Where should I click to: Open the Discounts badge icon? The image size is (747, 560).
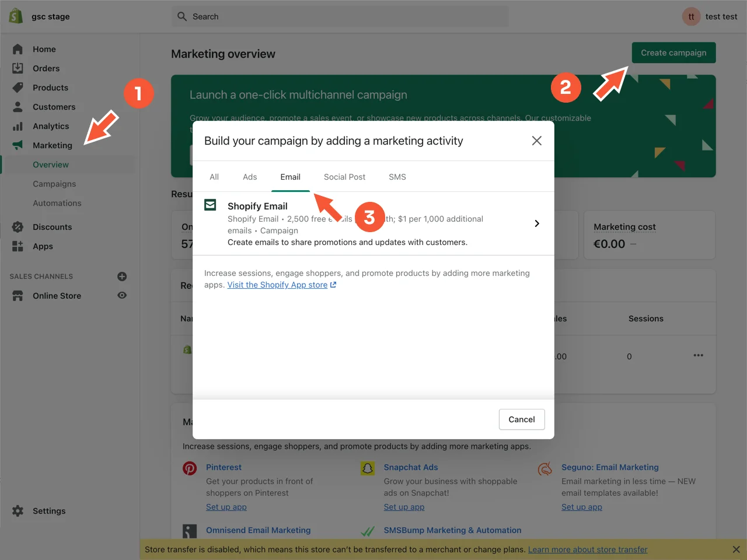[x=18, y=227]
